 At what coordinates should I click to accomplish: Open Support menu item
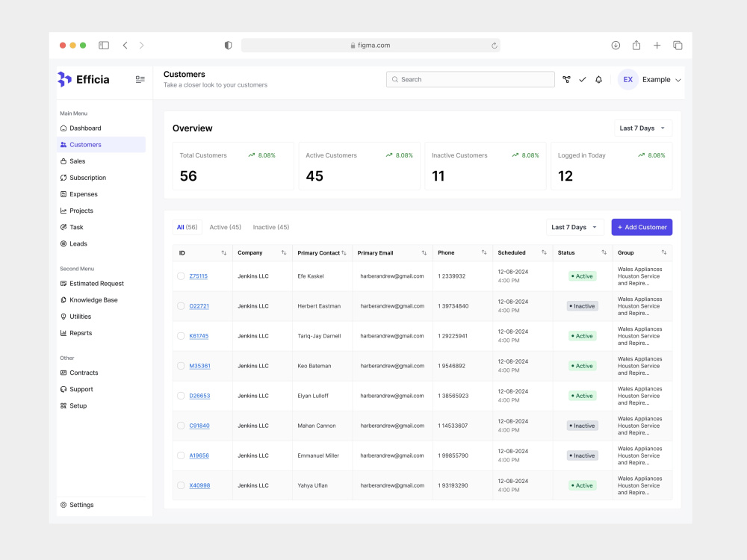101,389
